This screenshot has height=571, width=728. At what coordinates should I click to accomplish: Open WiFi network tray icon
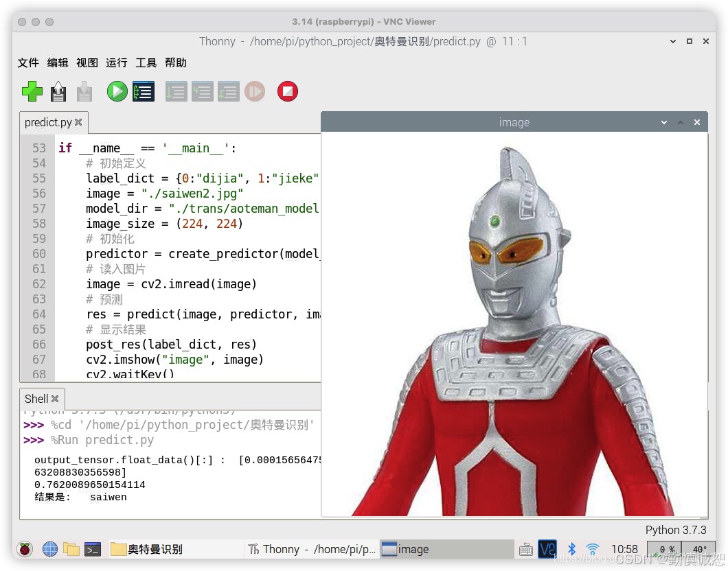pyautogui.click(x=593, y=549)
